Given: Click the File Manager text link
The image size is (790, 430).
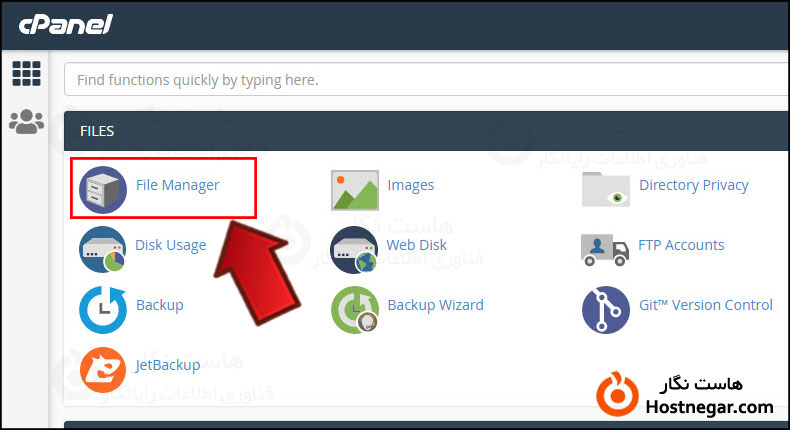Looking at the screenshot, I should click(177, 185).
